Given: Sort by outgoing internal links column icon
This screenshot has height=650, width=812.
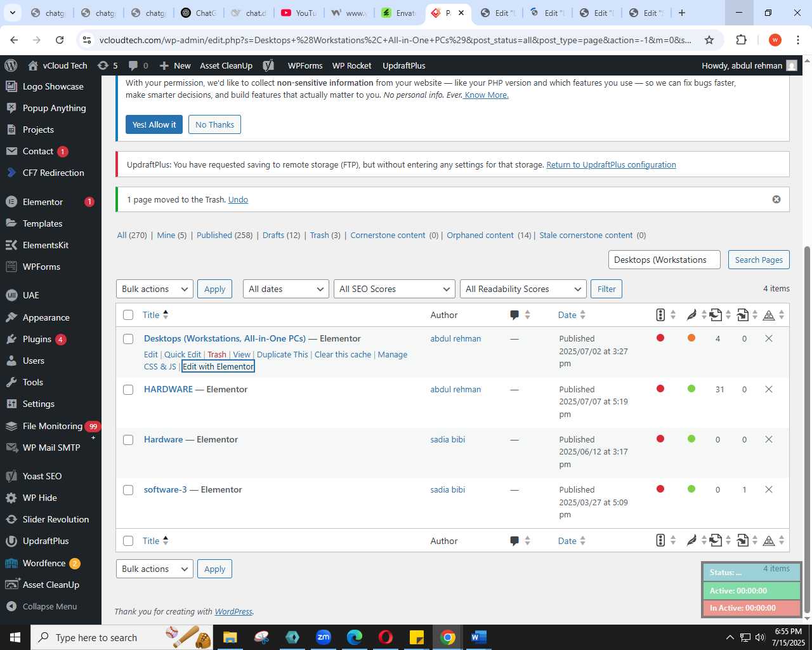Looking at the screenshot, I should pos(720,315).
